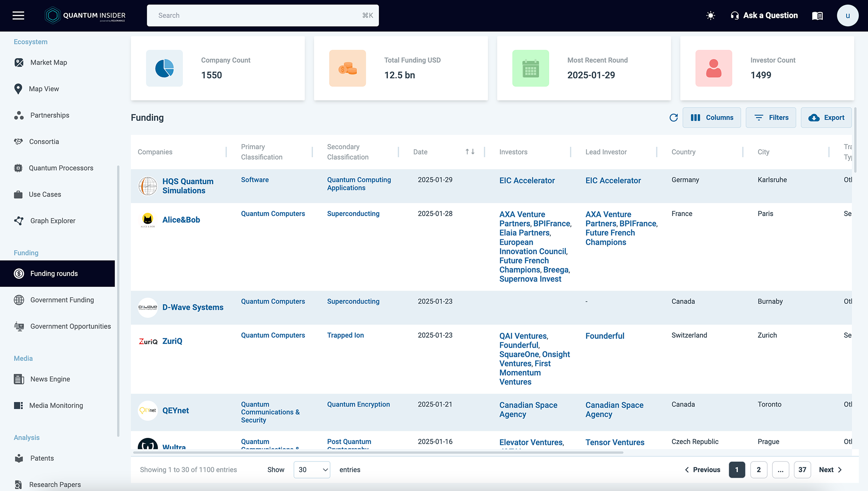
Task: Click the Lead Investor column header
Action: [606, 152]
